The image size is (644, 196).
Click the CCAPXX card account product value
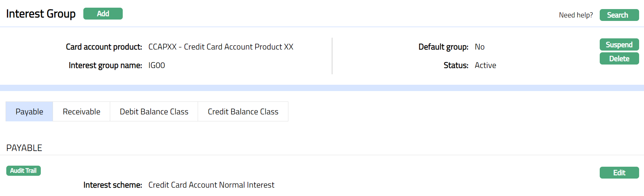pos(221,47)
